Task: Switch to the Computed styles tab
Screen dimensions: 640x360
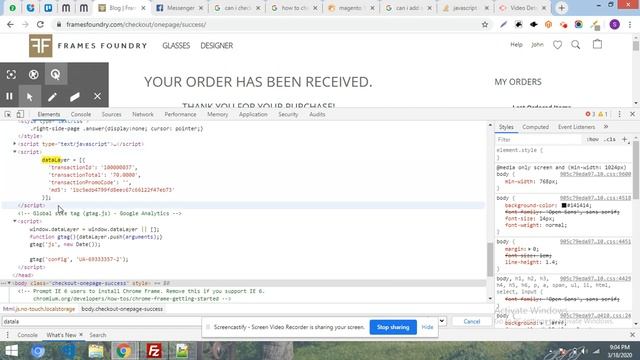Action: pos(536,127)
